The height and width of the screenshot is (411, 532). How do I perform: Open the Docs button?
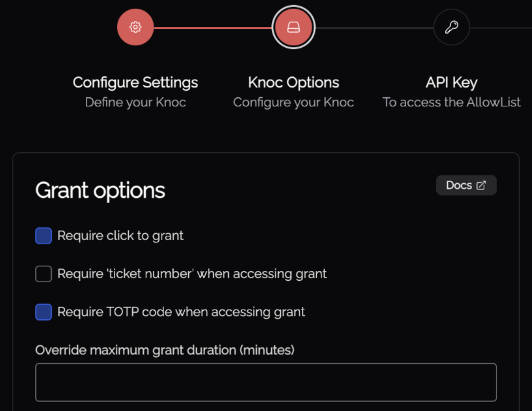coord(466,186)
